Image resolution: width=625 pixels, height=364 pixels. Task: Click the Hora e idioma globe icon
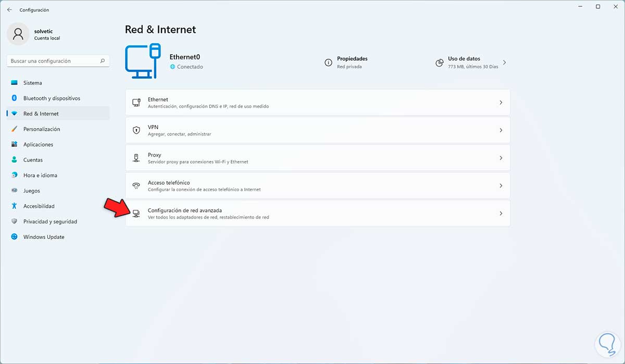tap(14, 175)
